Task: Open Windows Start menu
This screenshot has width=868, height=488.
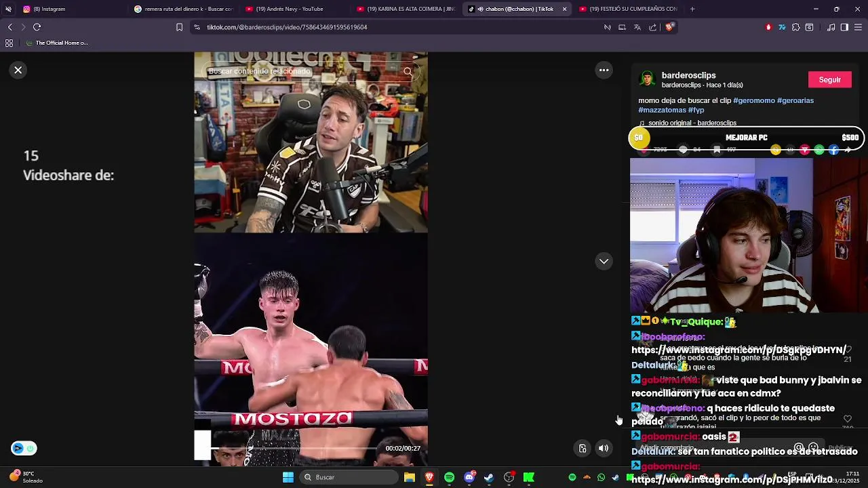Action: tap(288, 477)
